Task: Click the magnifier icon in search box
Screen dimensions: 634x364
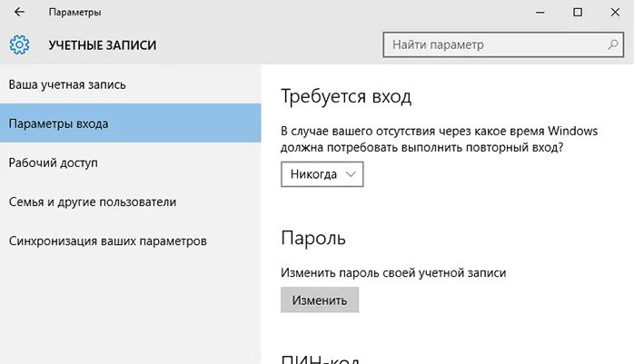Action: coord(613,44)
